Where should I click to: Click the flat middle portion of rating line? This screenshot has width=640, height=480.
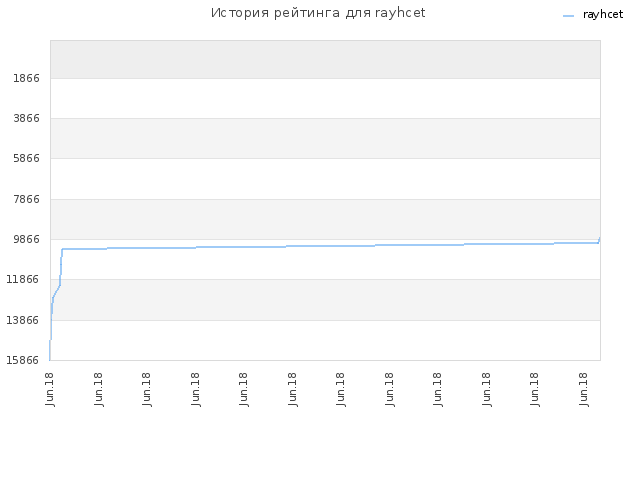(x=327, y=246)
